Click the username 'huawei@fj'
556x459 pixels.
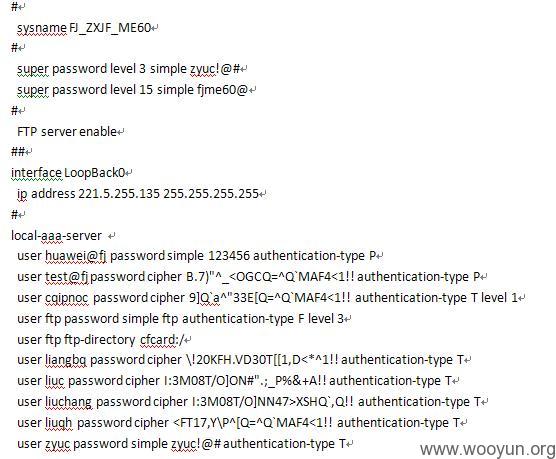76,256
